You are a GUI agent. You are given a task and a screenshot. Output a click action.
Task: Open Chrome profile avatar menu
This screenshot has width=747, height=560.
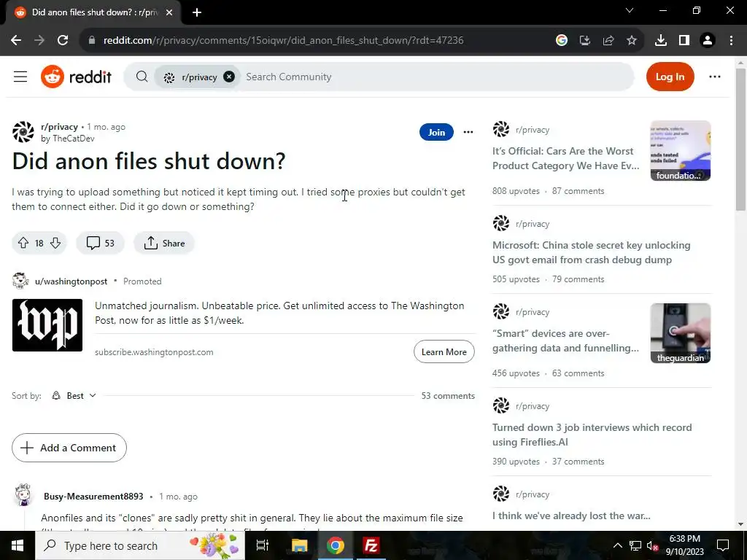[708, 41]
